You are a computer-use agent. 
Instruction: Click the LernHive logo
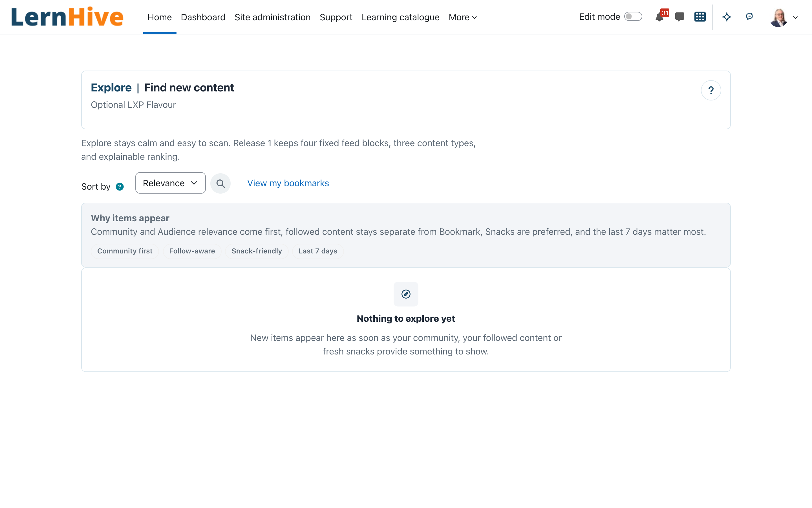click(67, 17)
